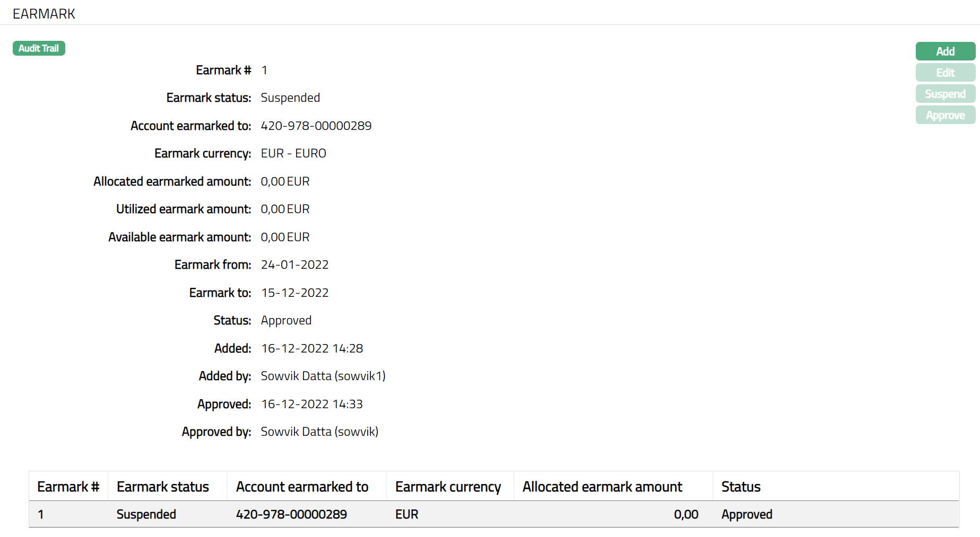Click the green Add button
The width and height of the screenshot is (980, 537).
(945, 51)
